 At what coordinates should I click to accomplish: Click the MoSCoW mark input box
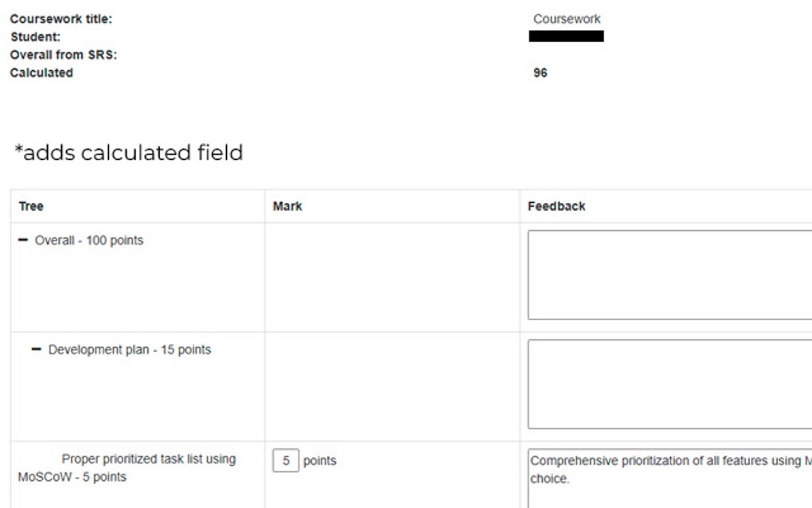coord(286,461)
